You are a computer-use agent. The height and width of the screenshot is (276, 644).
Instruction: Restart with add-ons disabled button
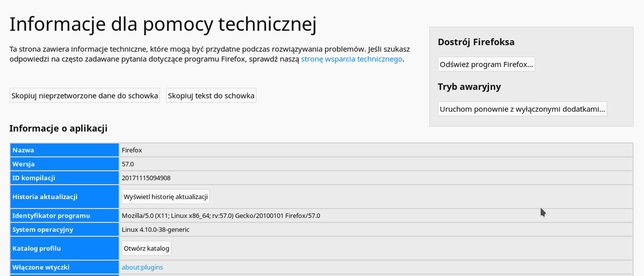pos(522,109)
